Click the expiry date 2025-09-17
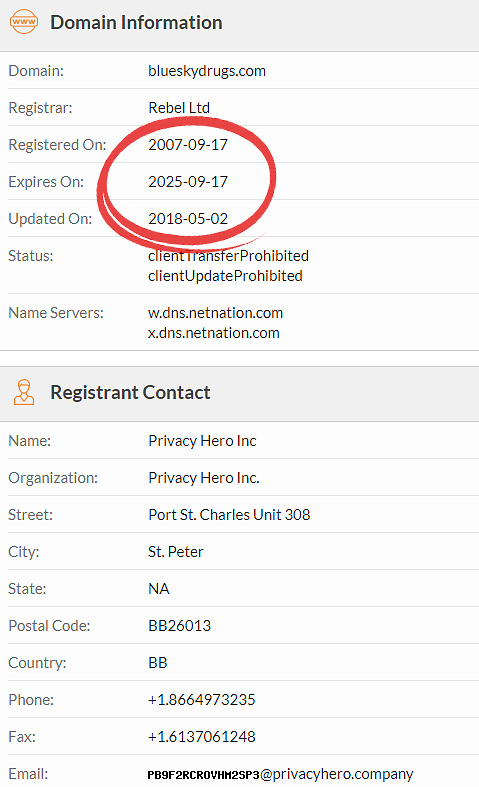The image size is (479, 787). tap(188, 182)
